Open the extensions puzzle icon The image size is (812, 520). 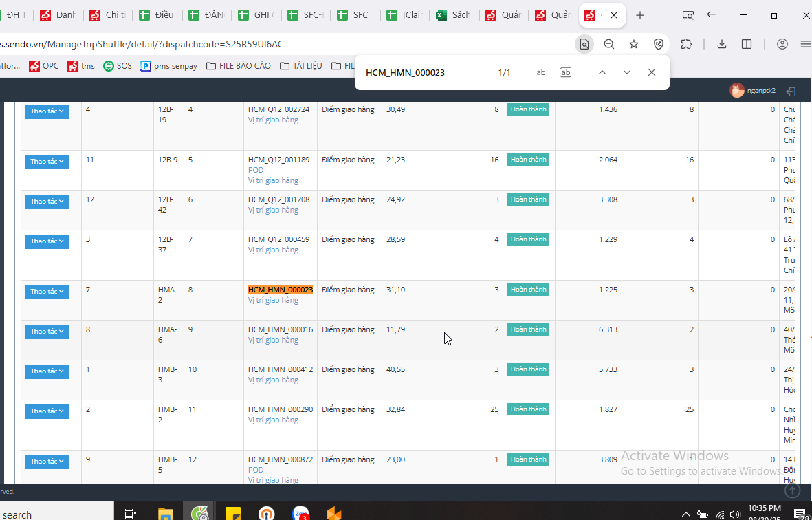(686, 44)
